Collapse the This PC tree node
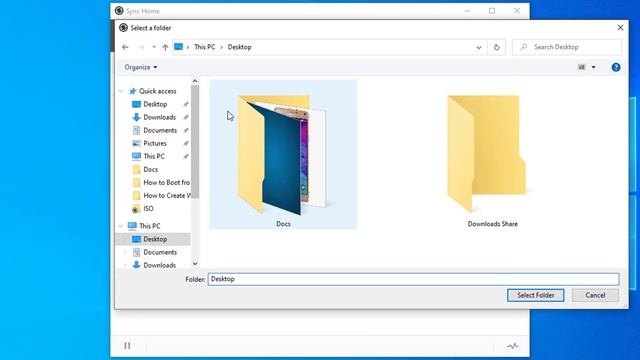The image size is (640, 360). 121,226
